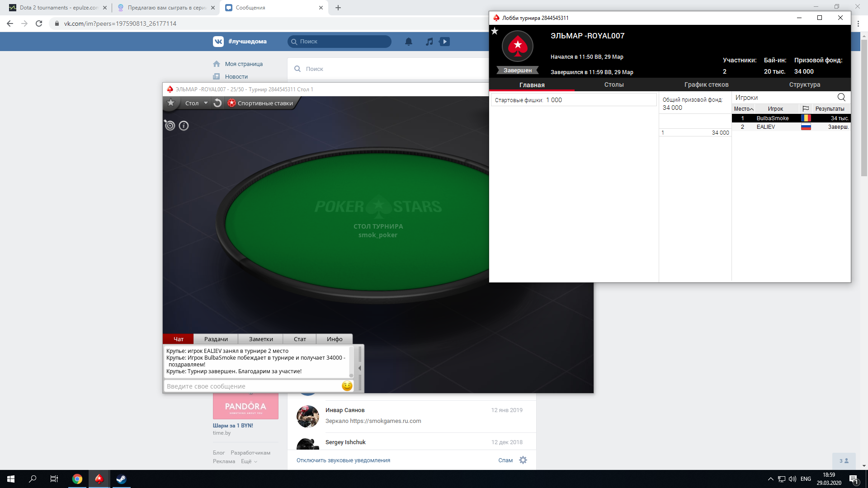868x488 pixels.
Task: Open the Стат tab
Action: pos(300,339)
